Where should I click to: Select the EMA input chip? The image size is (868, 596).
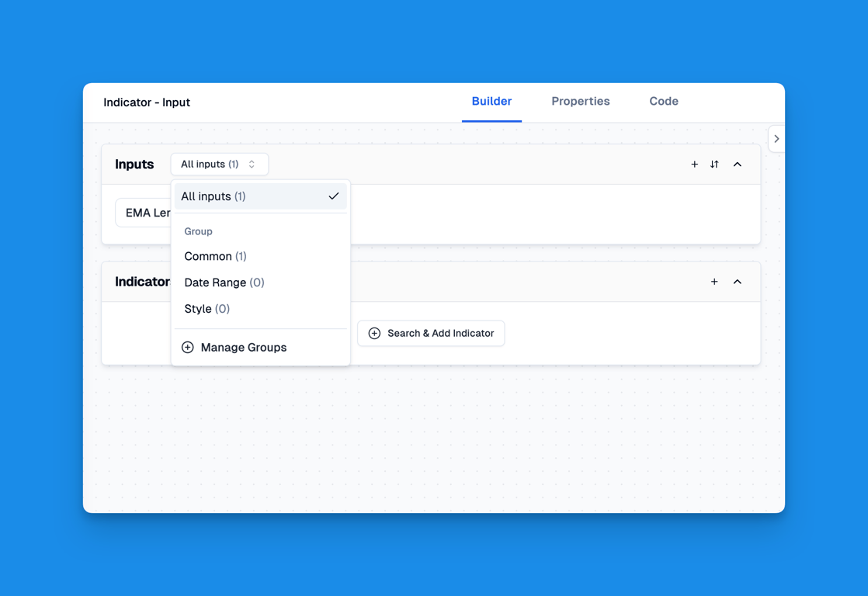click(x=144, y=213)
